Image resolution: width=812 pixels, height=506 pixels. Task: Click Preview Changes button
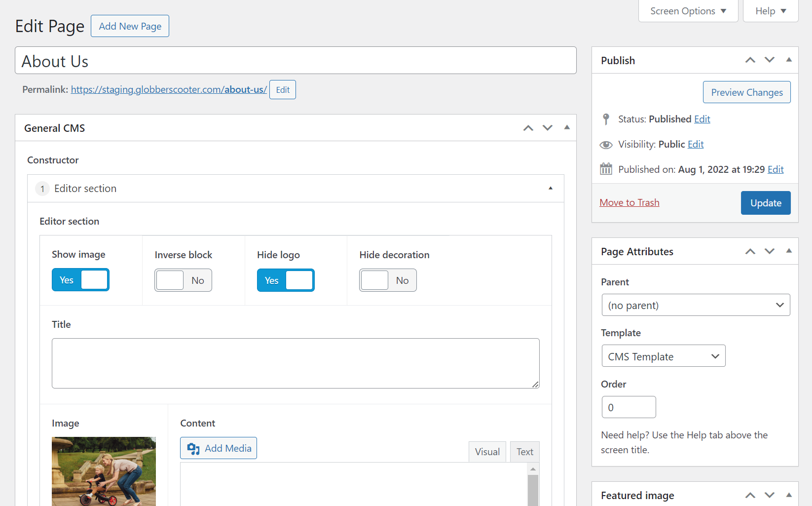pyautogui.click(x=747, y=92)
